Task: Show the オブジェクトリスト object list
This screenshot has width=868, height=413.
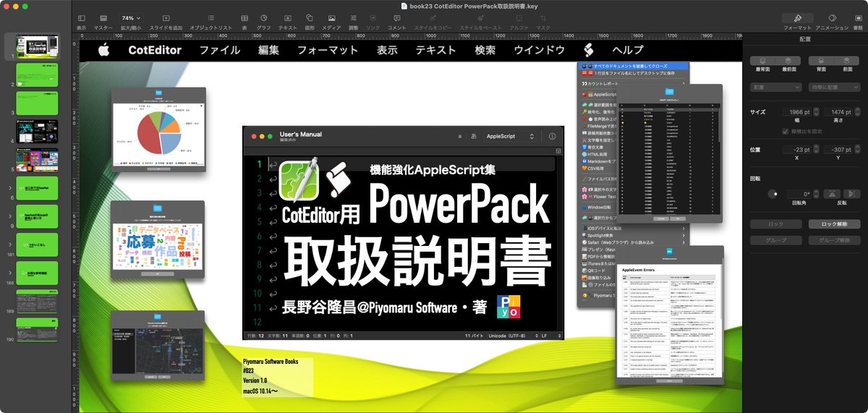Action: (x=210, y=17)
